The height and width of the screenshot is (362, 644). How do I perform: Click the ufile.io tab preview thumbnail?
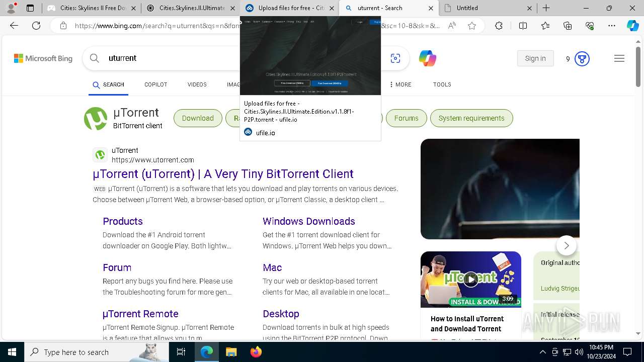(310, 55)
